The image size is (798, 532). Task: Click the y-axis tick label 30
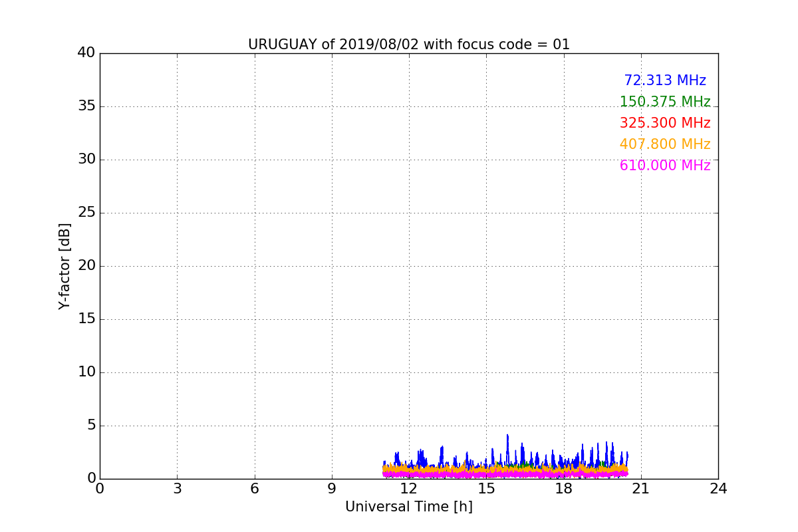86,159
